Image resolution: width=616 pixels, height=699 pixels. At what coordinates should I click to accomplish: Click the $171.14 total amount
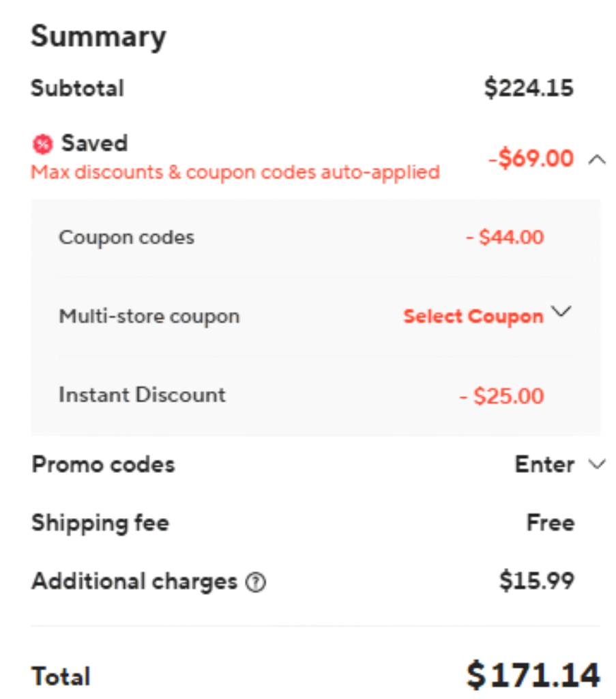pyautogui.click(x=533, y=675)
